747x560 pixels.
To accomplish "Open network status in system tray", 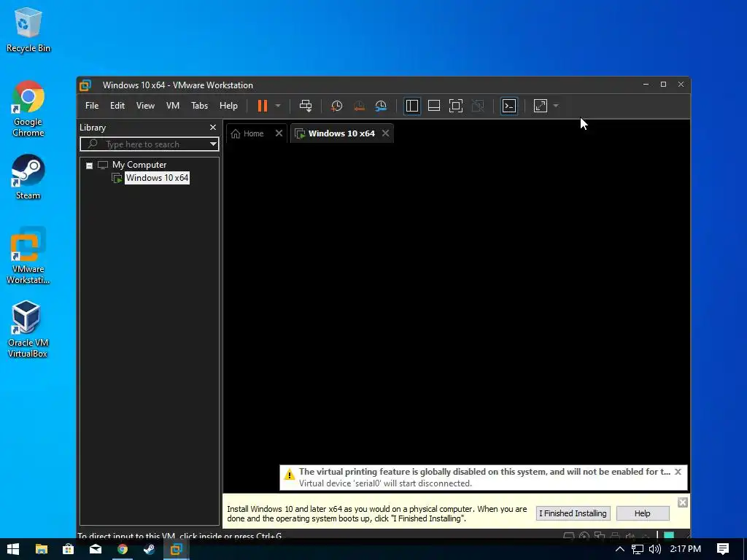I will pos(638,549).
